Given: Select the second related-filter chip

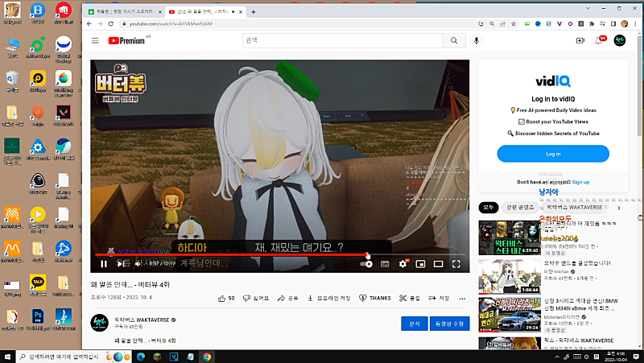Looking at the screenshot, I should pos(520,208).
